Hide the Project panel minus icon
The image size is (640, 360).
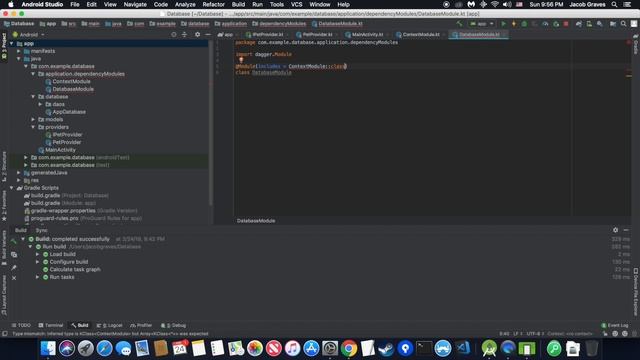208,35
